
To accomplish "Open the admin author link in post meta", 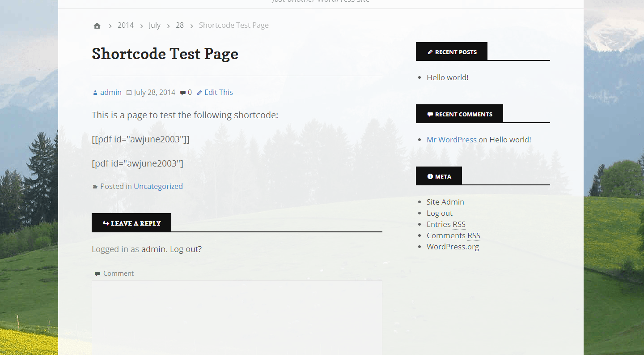I will (x=111, y=92).
